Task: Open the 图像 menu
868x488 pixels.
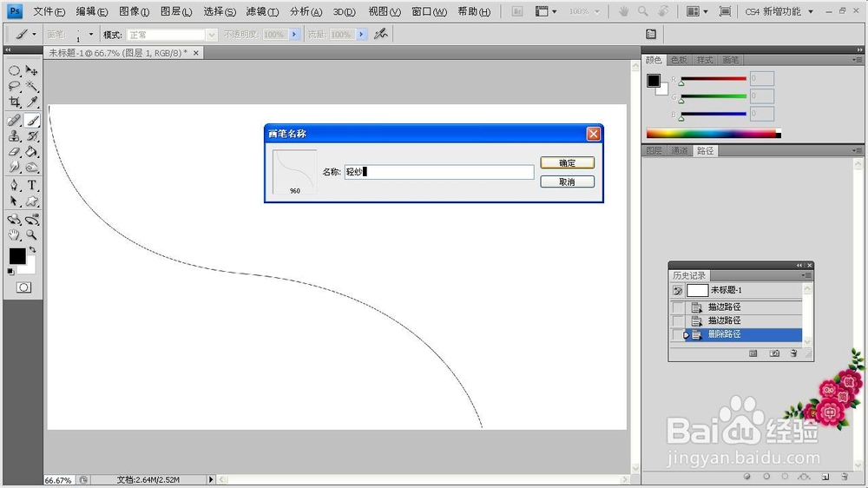Action: point(134,11)
